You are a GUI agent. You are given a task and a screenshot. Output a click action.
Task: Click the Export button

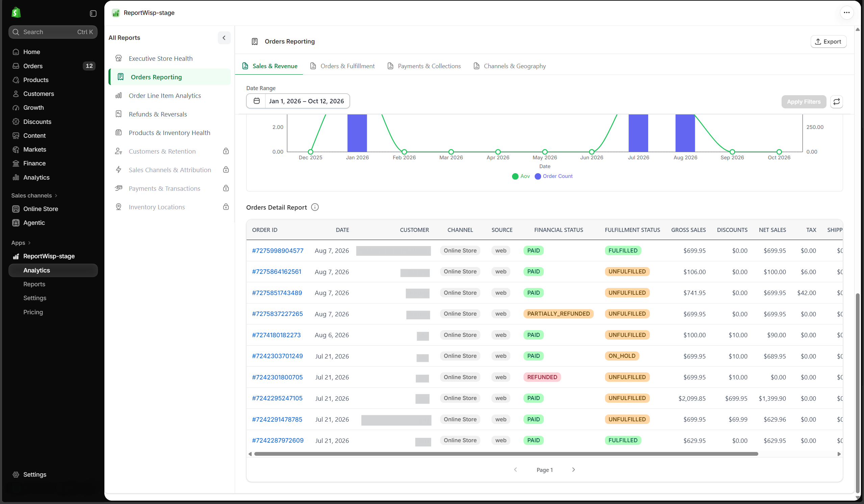[828, 42]
